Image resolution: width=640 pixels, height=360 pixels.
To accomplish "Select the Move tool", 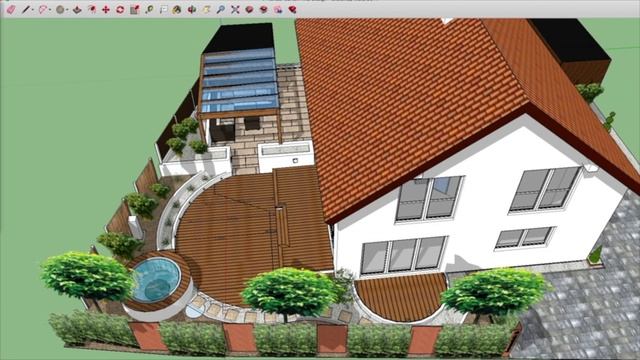I will pos(106,9).
